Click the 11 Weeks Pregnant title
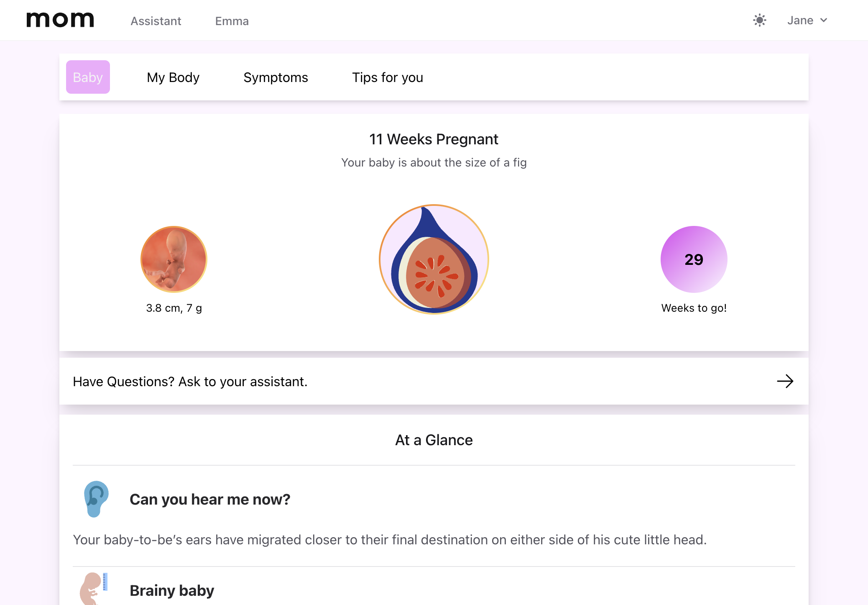868x605 pixels. click(x=434, y=139)
